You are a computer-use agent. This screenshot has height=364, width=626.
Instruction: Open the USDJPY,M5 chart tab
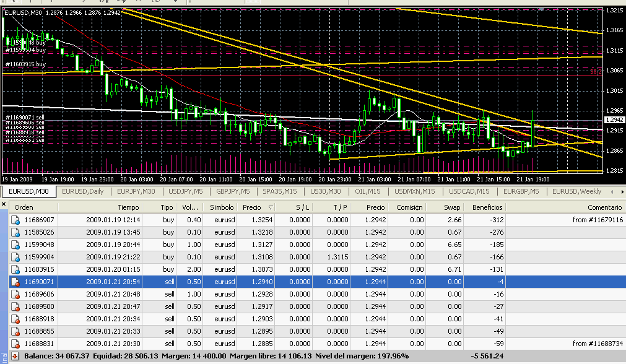click(x=186, y=191)
